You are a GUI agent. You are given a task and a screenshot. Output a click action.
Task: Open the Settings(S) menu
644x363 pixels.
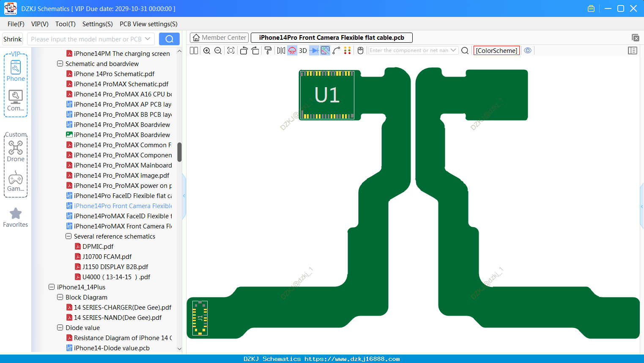[98, 24]
